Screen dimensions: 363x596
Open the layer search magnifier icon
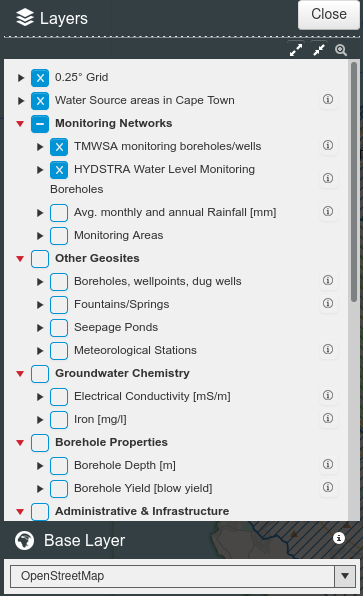click(x=341, y=50)
